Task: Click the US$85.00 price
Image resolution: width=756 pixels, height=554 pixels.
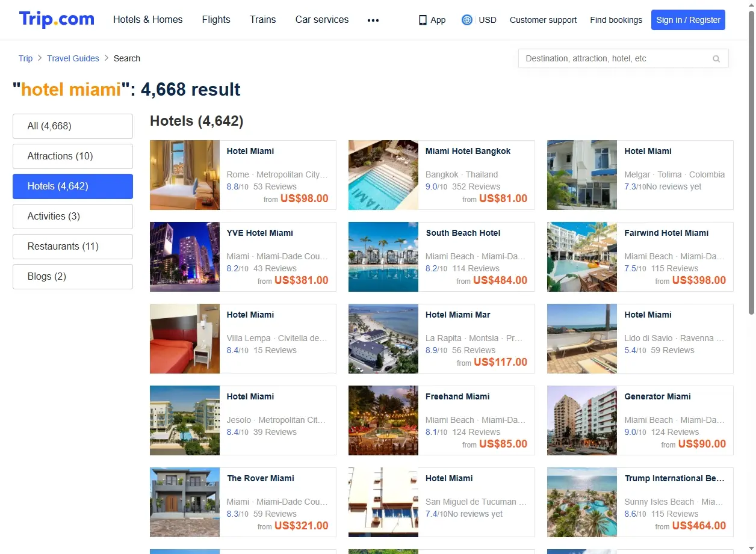Action: tap(503, 444)
